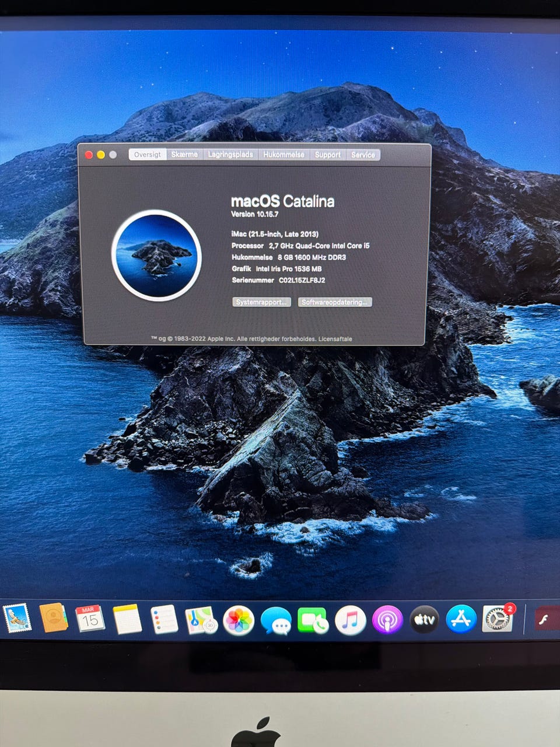Open the Calendar app showing MAR 15
Viewport: 560px width, 747px height.
tap(90, 619)
